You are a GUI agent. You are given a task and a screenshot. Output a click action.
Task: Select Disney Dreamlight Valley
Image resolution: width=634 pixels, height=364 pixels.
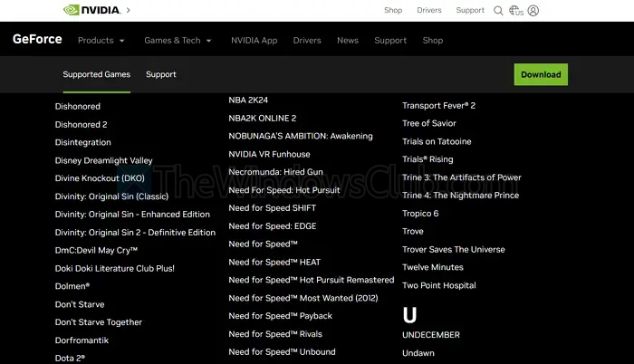[103, 160]
